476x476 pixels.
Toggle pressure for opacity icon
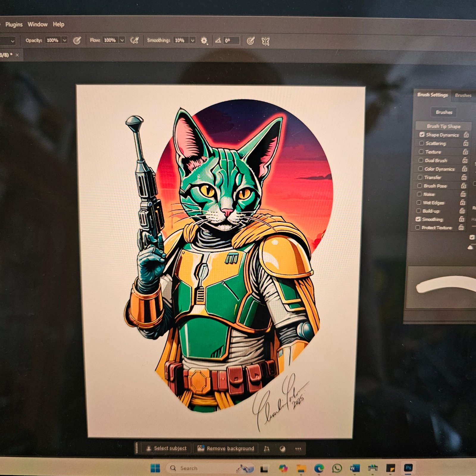click(x=77, y=41)
